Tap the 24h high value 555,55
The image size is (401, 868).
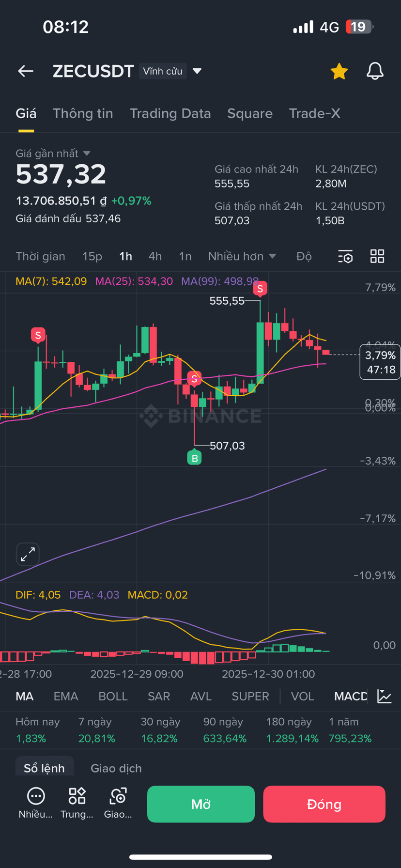[232, 184]
